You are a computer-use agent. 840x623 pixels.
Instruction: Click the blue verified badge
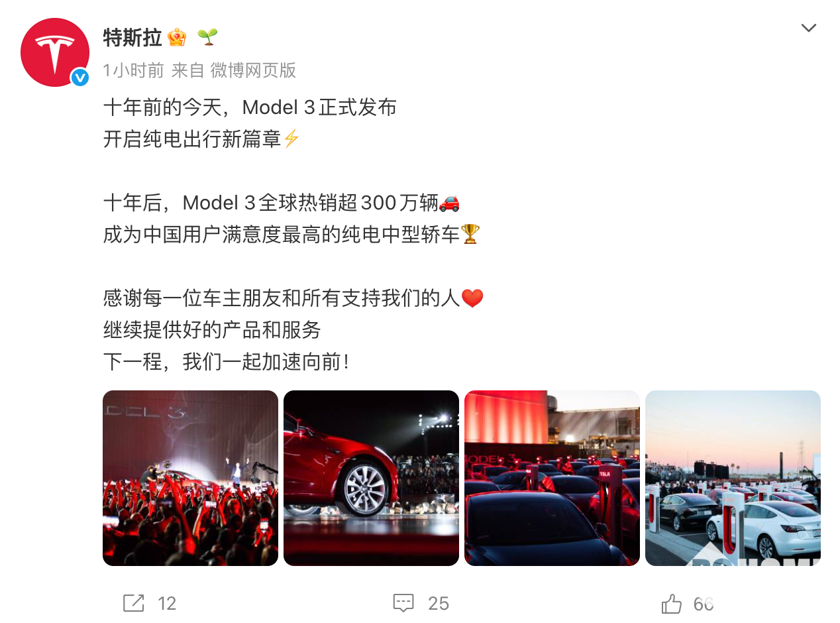[x=79, y=78]
